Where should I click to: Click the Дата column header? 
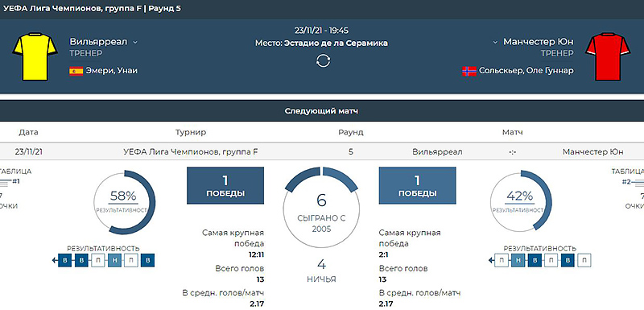[x=28, y=132]
